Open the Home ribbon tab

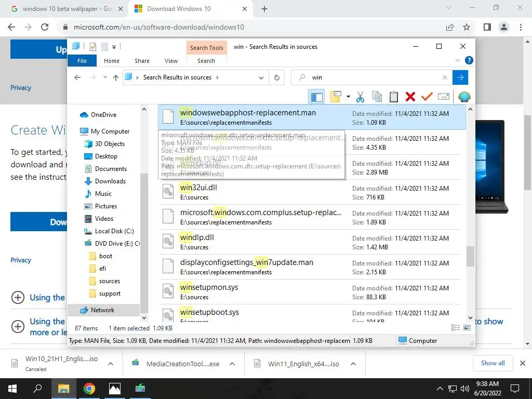point(112,61)
